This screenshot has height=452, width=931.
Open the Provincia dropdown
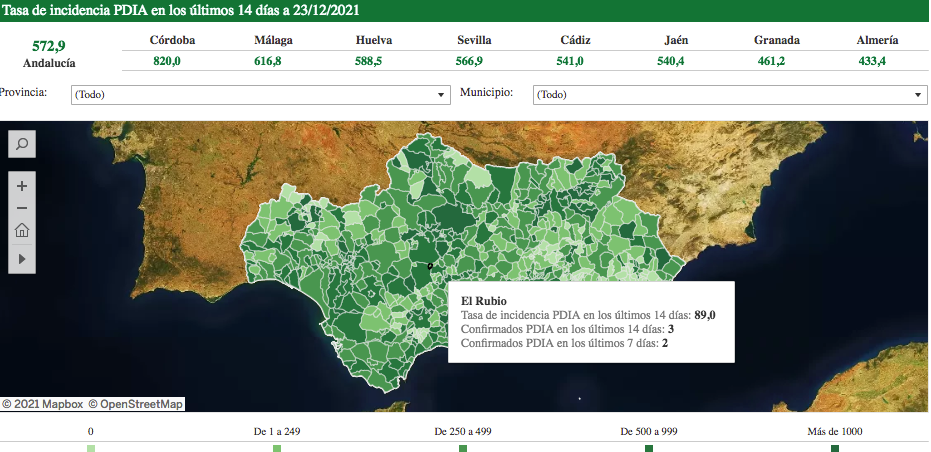[260, 95]
